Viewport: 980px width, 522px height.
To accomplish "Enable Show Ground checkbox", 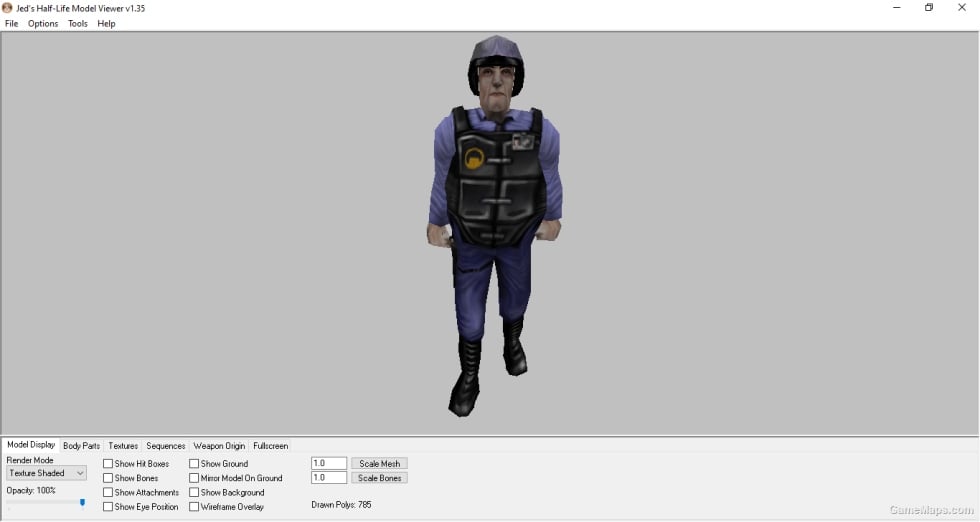I will pos(194,464).
